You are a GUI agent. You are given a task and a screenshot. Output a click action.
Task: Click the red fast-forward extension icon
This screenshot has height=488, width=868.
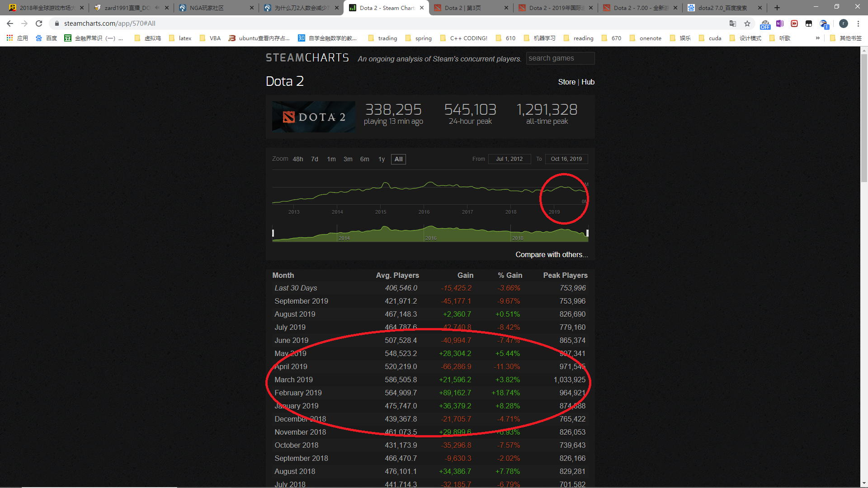pyautogui.click(x=794, y=23)
